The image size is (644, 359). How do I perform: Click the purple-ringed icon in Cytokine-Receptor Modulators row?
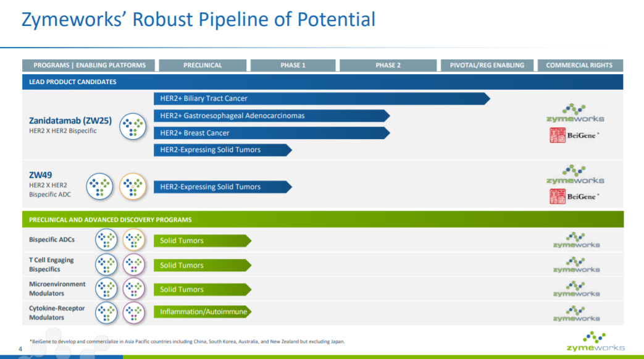coord(134,313)
